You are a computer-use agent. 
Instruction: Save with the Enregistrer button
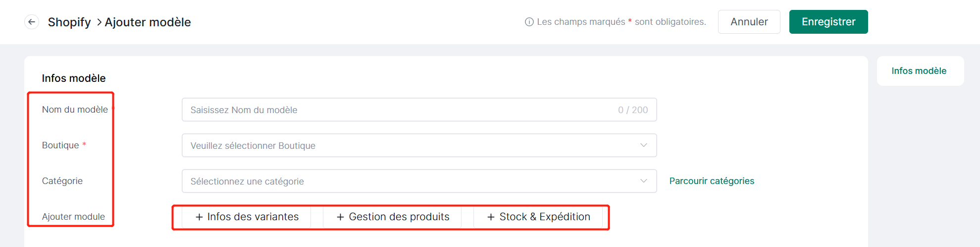tap(828, 22)
